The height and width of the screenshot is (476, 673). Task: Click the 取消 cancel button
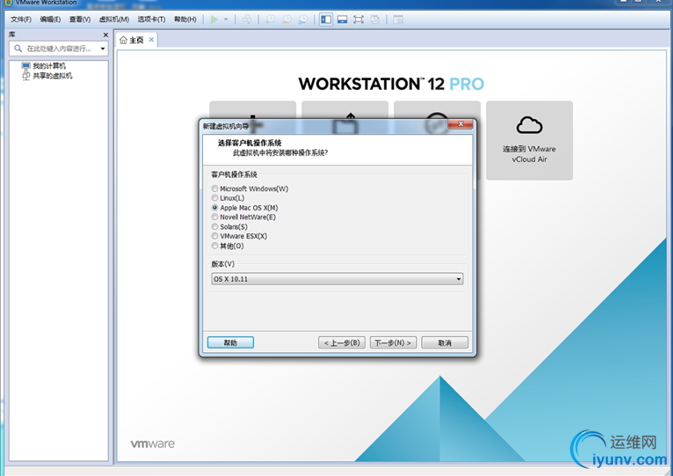click(x=445, y=343)
